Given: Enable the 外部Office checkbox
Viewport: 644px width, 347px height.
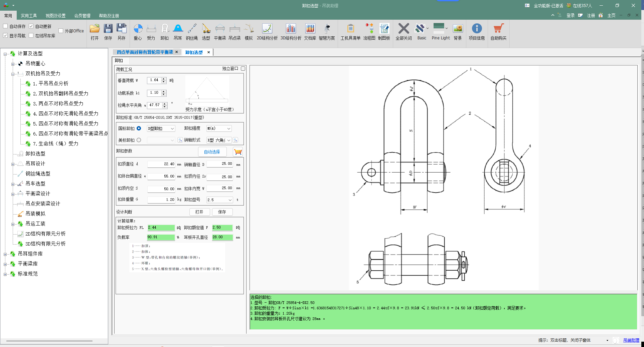Looking at the screenshot, I should [x=61, y=31].
